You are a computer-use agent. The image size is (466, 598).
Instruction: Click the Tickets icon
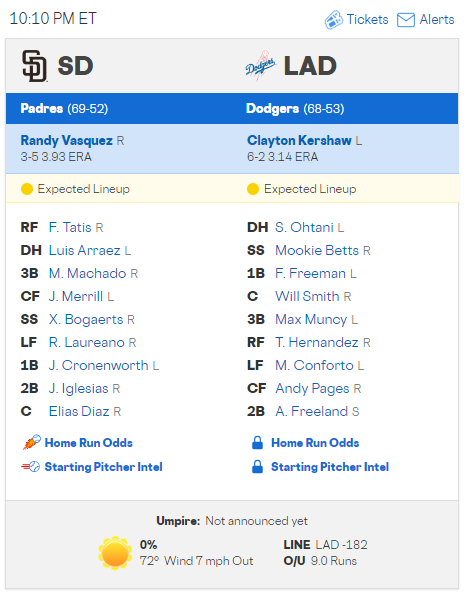coord(334,20)
